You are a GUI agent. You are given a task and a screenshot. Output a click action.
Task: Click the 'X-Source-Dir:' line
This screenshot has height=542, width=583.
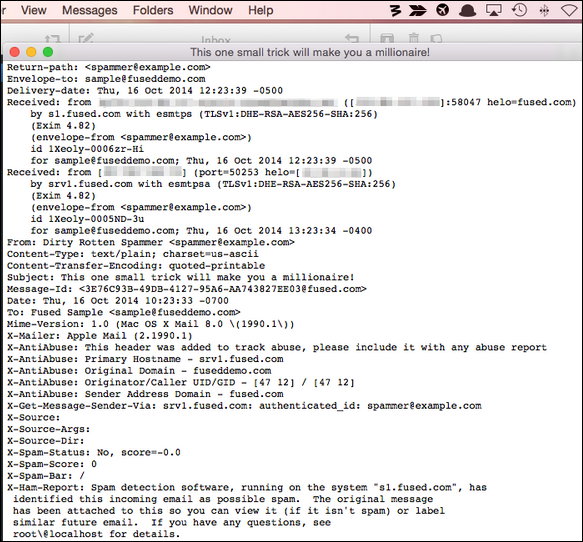(45, 441)
